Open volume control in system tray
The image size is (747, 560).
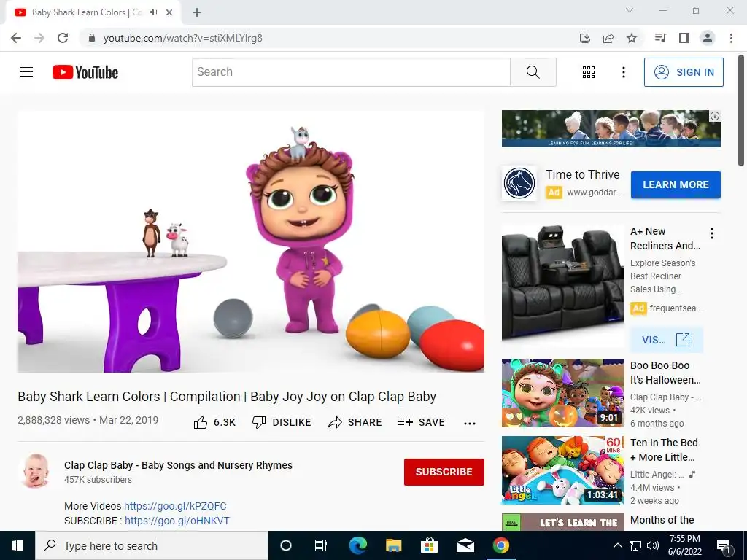click(653, 545)
